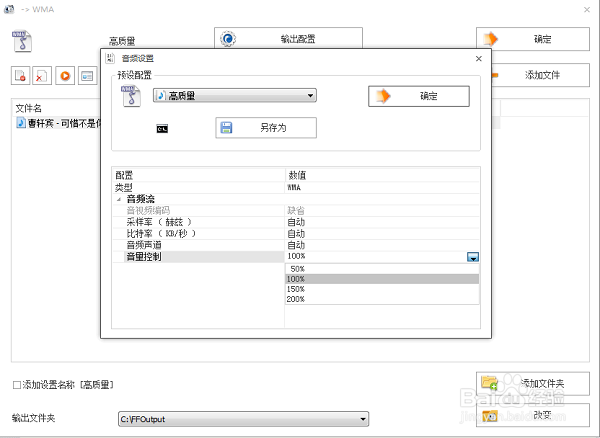
Task: Click the WMA type value cell
Action: point(382,187)
